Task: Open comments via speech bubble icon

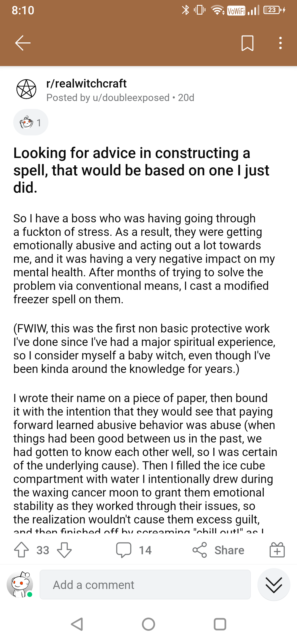Action: pyautogui.click(x=124, y=550)
